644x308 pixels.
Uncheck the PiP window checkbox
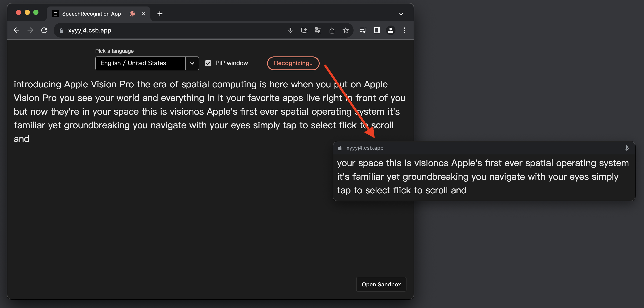(x=208, y=63)
